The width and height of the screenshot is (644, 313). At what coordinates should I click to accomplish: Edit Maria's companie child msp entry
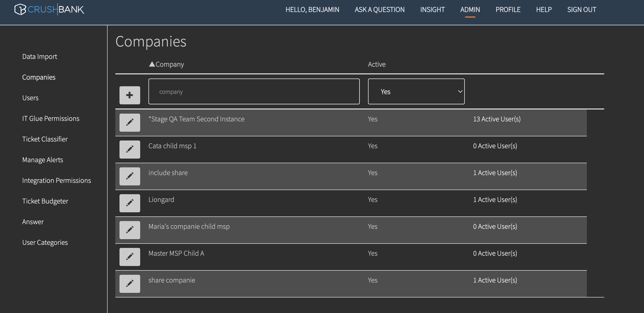point(129,230)
